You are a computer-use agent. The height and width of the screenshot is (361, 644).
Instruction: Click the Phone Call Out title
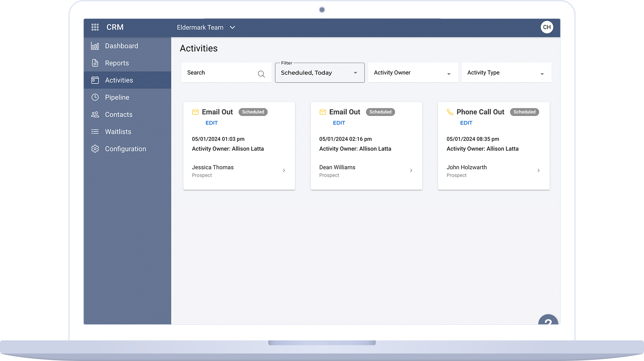480,112
